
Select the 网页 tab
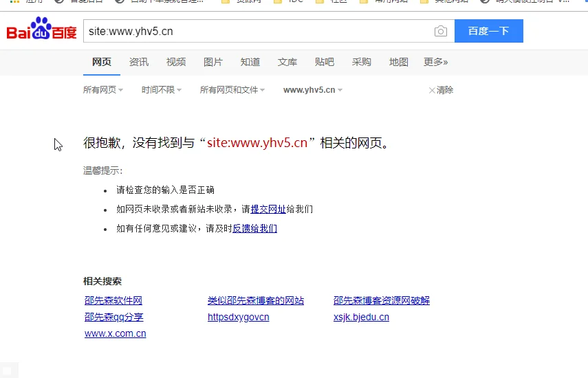point(102,62)
